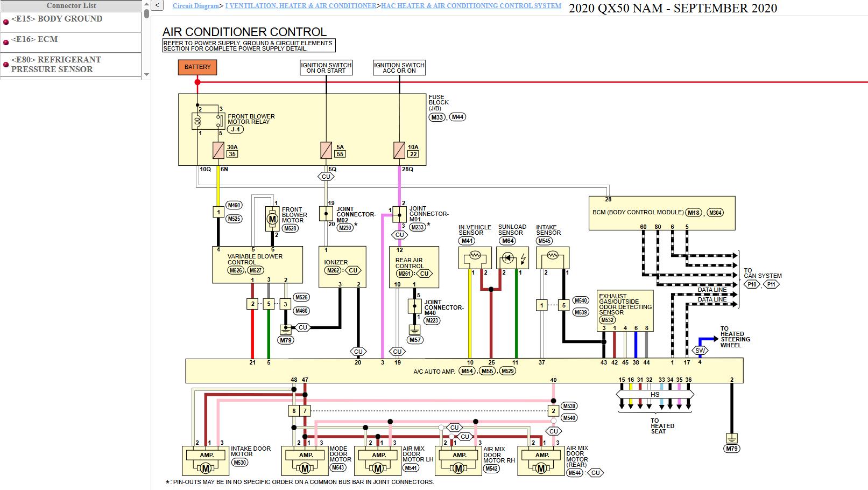Click the intake door motor amp symbol
Viewport: 868px width, 490px height.
click(206, 461)
